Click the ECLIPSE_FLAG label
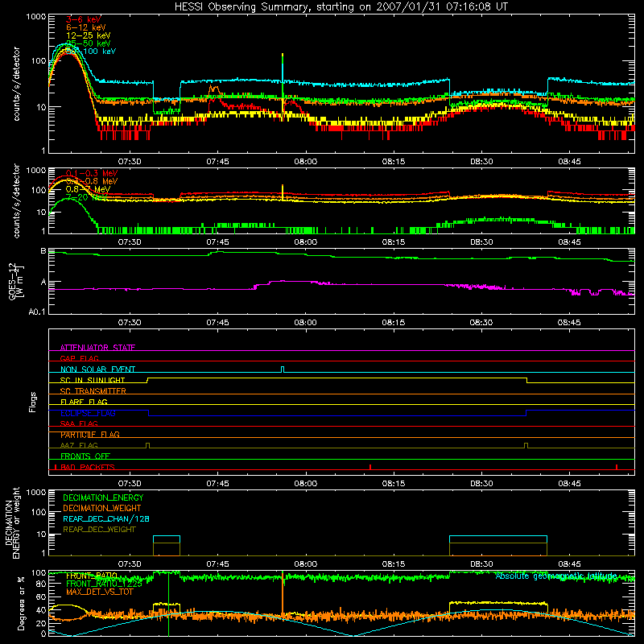 pos(88,413)
